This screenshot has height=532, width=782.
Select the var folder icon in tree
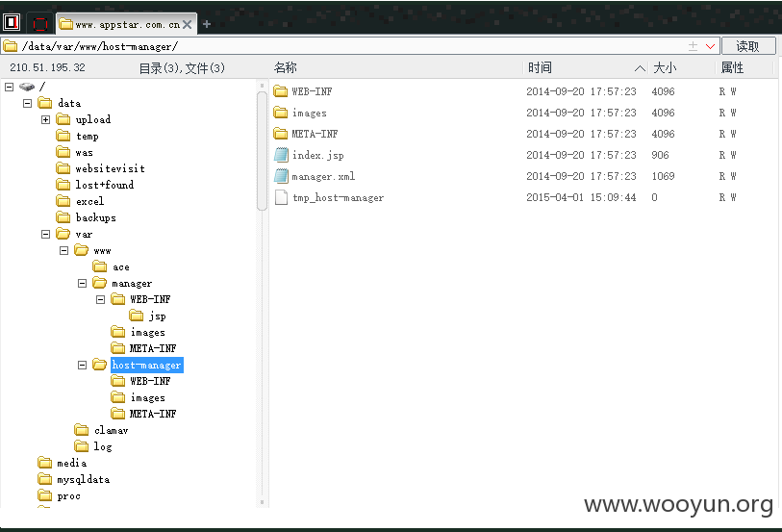tap(63, 234)
